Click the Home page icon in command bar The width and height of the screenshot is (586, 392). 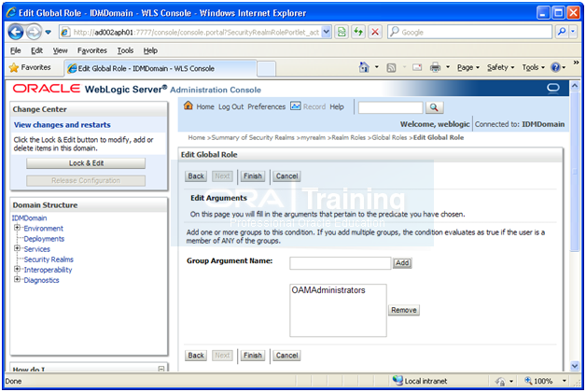[364, 67]
